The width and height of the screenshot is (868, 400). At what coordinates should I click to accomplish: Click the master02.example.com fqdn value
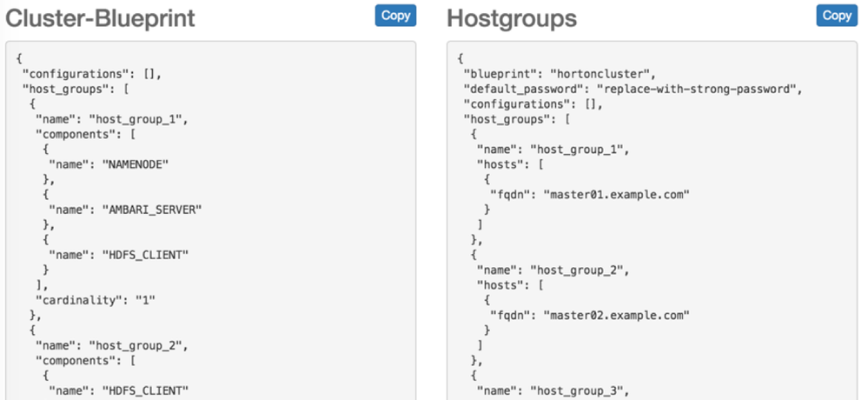[x=616, y=314]
